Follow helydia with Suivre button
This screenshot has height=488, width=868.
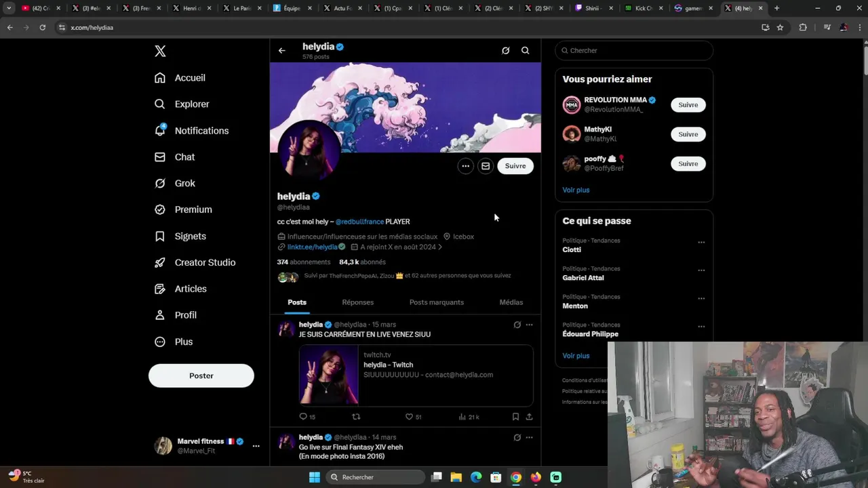(x=515, y=166)
